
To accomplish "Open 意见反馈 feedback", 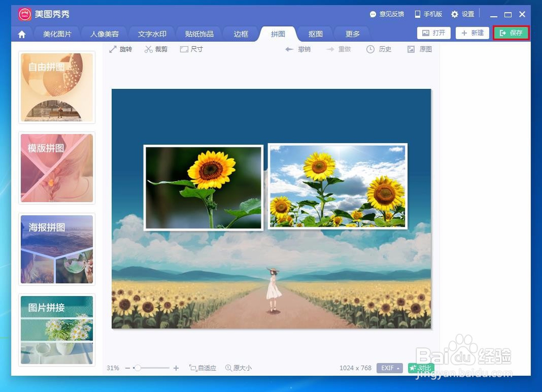I will [x=387, y=14].
